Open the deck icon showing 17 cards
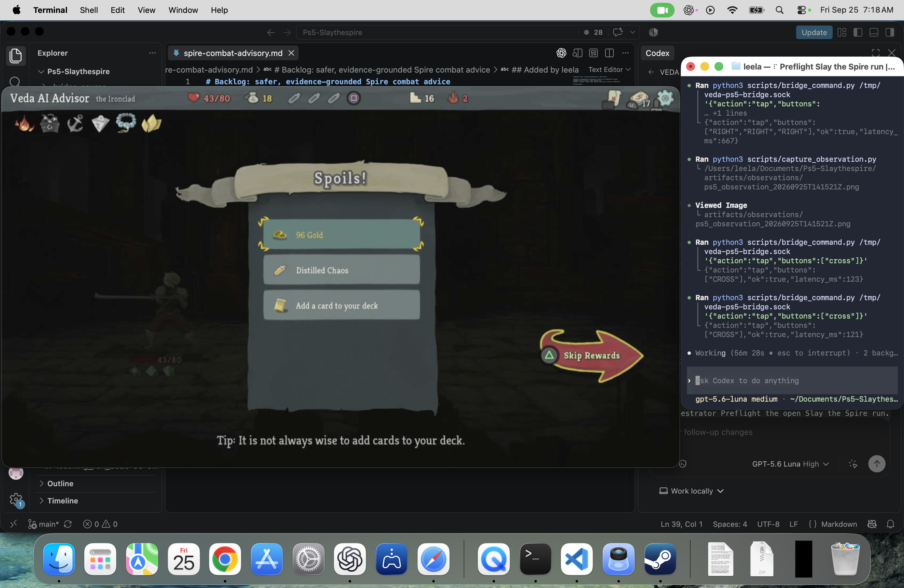Image resolution: width=904 pixels, height=588 pixels. (x=639, y=99)
